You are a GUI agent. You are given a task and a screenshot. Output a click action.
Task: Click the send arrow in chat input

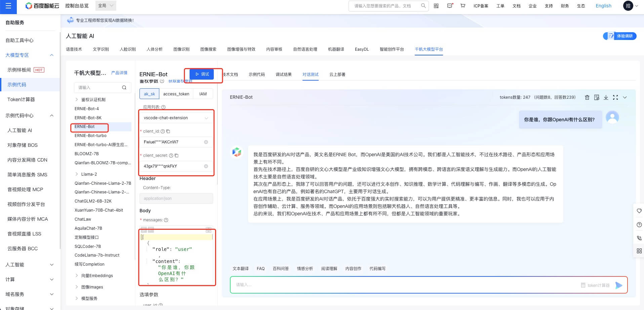(x=618, y=285)
